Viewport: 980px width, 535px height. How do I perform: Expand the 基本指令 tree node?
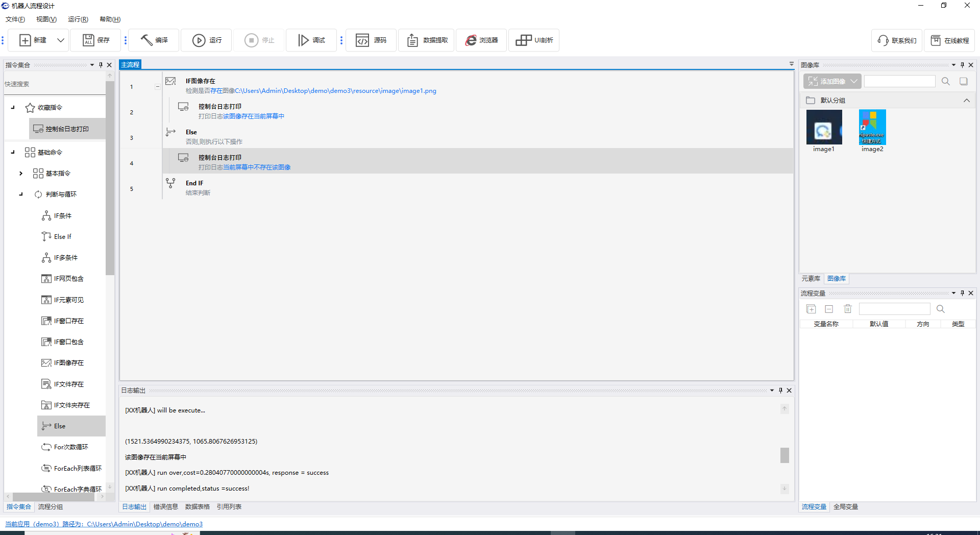pyautogui.click(x=21, y=174)
